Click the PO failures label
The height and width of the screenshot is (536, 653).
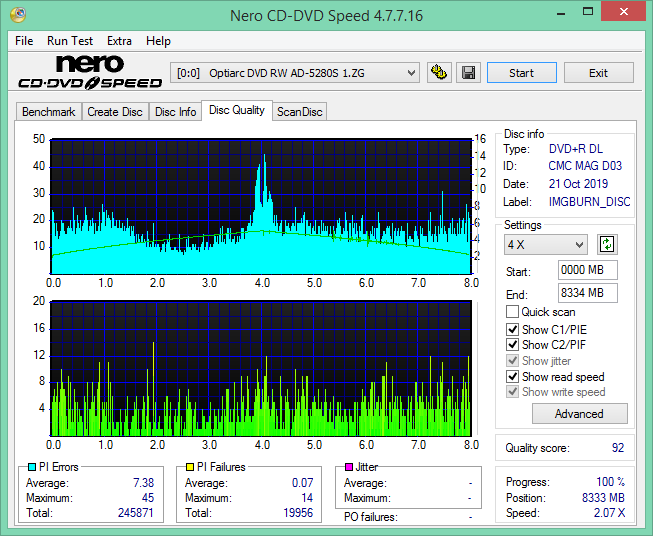pyautogui.click(x=371, y=517)
